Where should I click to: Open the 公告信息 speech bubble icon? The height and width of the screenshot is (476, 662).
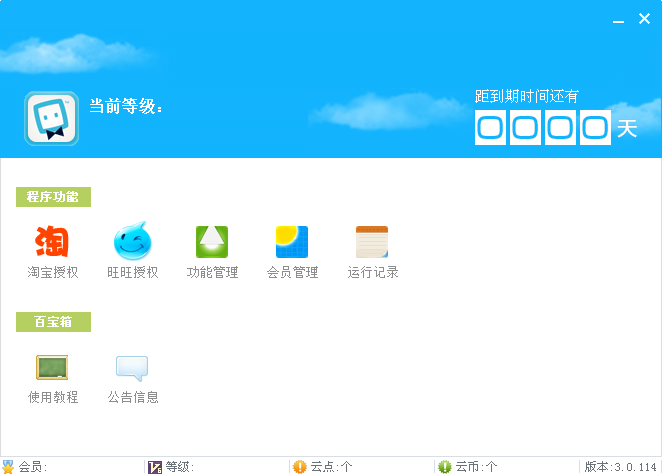132,368
